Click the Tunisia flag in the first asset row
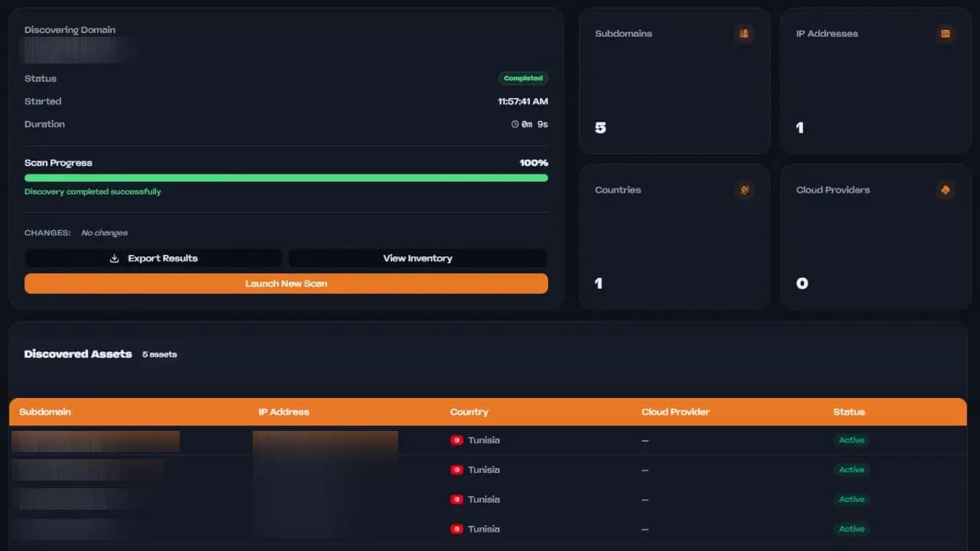 tap(456, 440)
